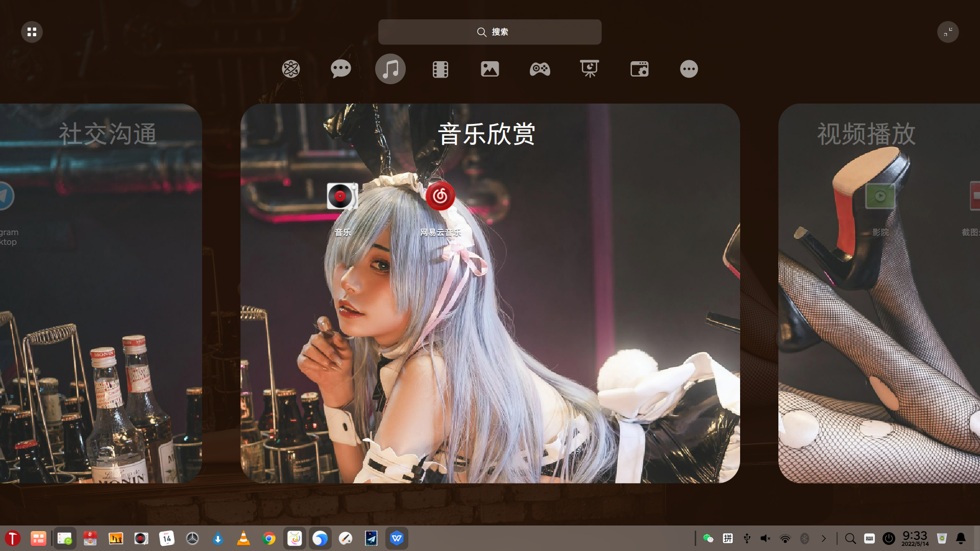Toggle the muted volume tray icon

766,538
